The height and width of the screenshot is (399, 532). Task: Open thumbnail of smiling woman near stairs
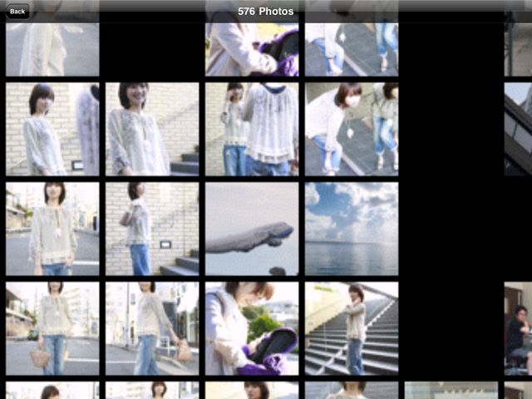click(x=152, y=130)
